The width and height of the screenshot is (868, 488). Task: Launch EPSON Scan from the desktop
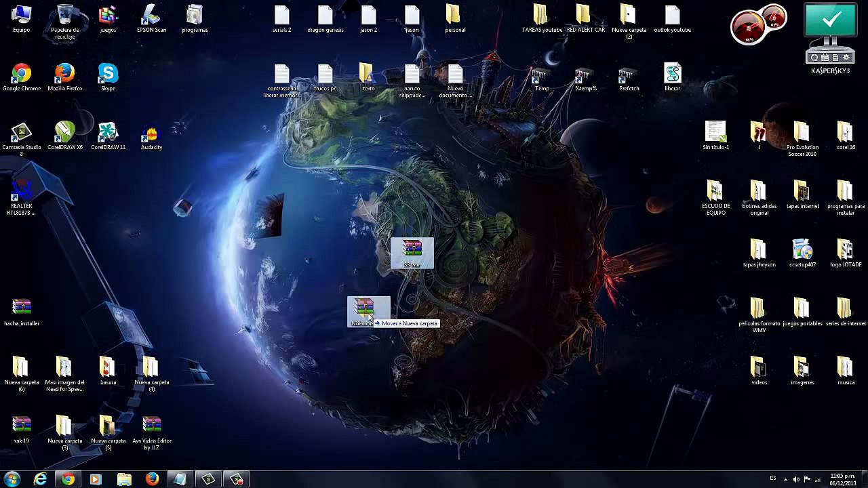[x=151, y=19]
